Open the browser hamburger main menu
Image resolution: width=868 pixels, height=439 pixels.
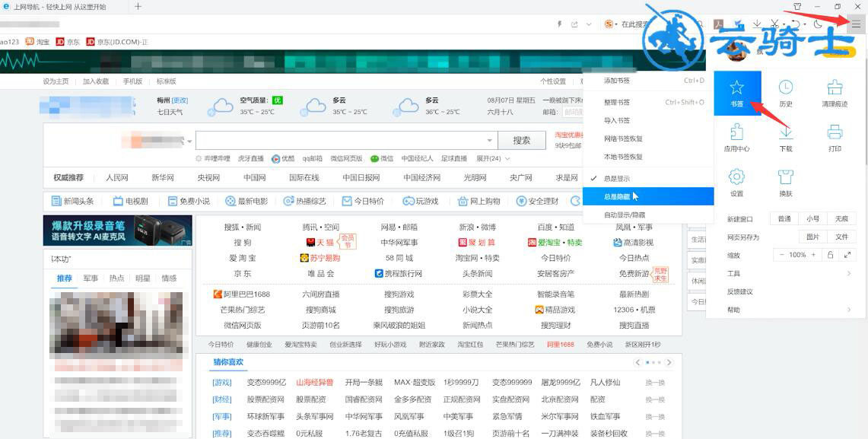point(856,24)
